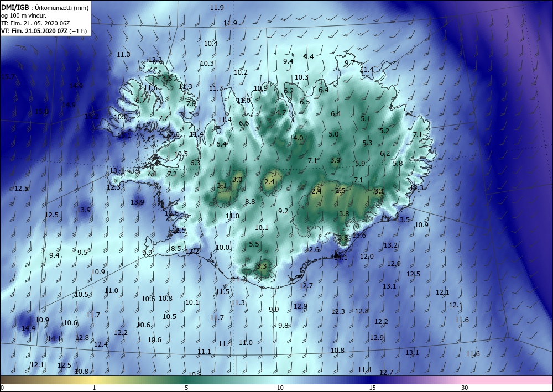Image resolution: width=553 pixels, height=392 pixels.
Task: Click the 9.5 value over southwest sea
Action: [82, 252]
